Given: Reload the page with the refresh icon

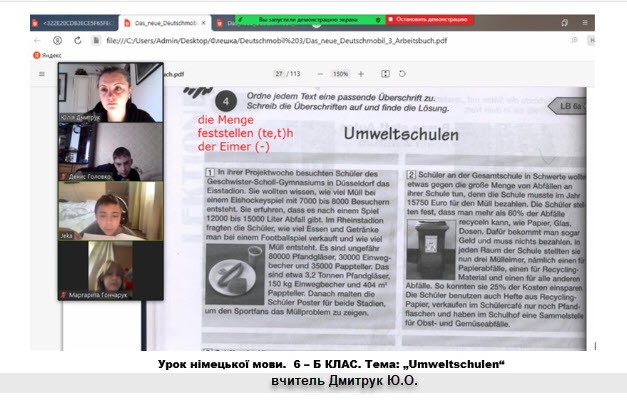Looking at the screenshot, I should [x=77, y=40].
